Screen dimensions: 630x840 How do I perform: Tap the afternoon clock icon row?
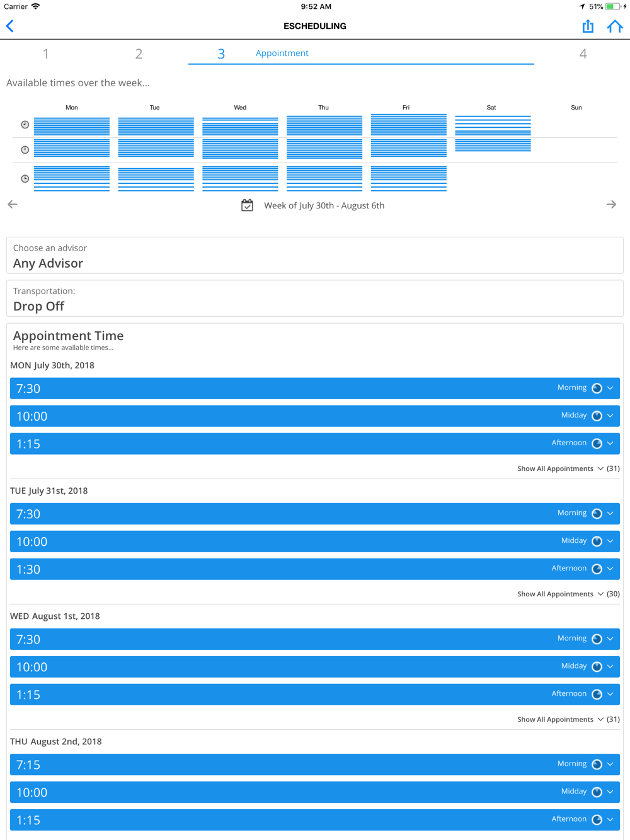point(25,179)
